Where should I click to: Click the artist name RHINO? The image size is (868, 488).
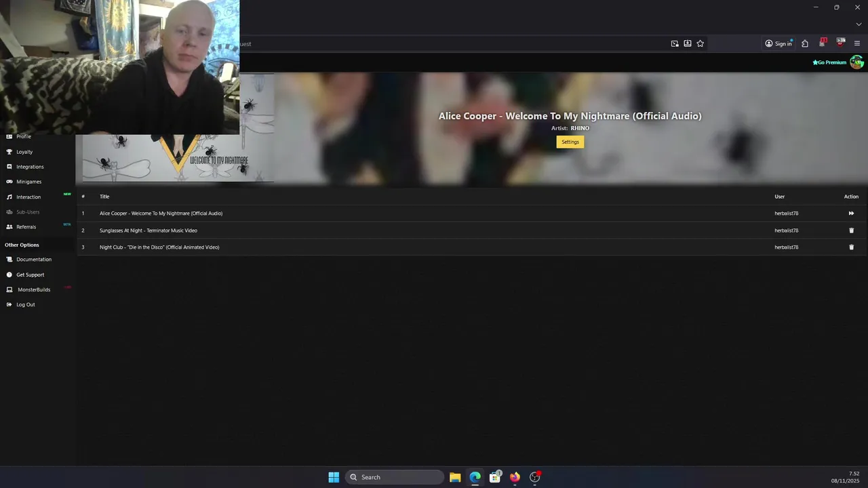pos(580,128)
